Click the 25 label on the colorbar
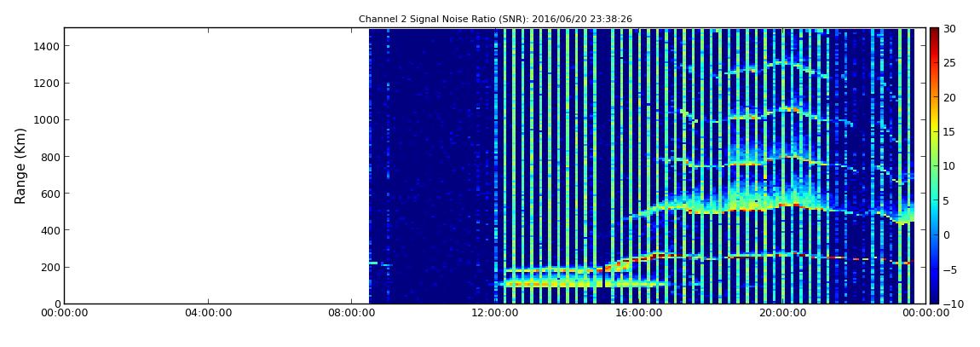Viewport: 980px width, 347px height. click(x=950, y=63)
